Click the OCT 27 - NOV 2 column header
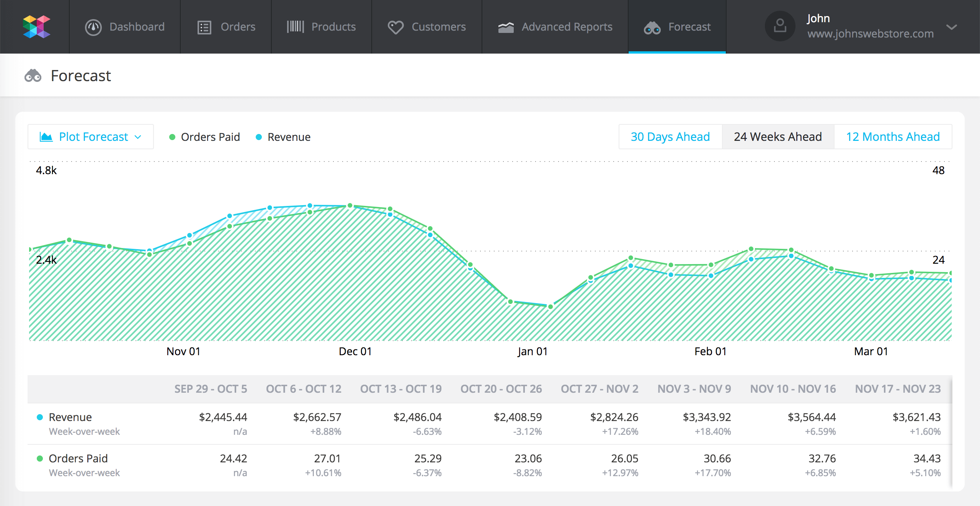 click(x=599, y=389)
